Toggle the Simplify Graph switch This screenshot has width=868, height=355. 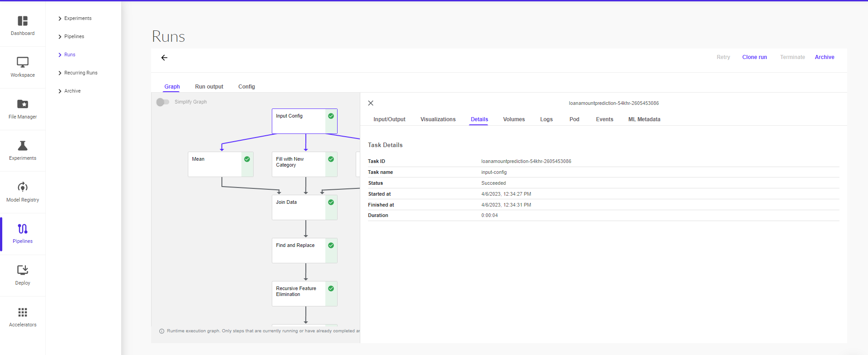click(x=163, y=102)
